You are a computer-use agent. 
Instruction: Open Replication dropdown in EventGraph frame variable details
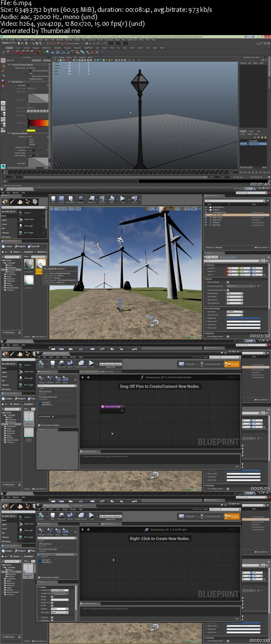tap(60, 612)
